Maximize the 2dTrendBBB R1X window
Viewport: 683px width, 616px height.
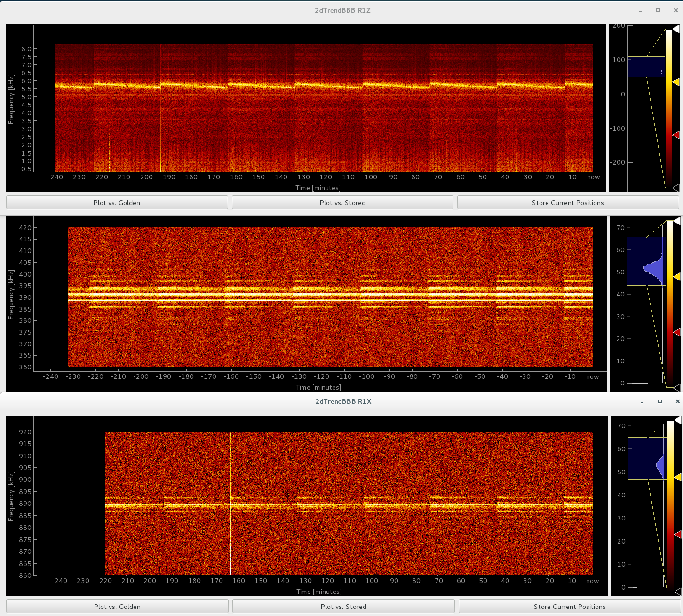point(659,401)
